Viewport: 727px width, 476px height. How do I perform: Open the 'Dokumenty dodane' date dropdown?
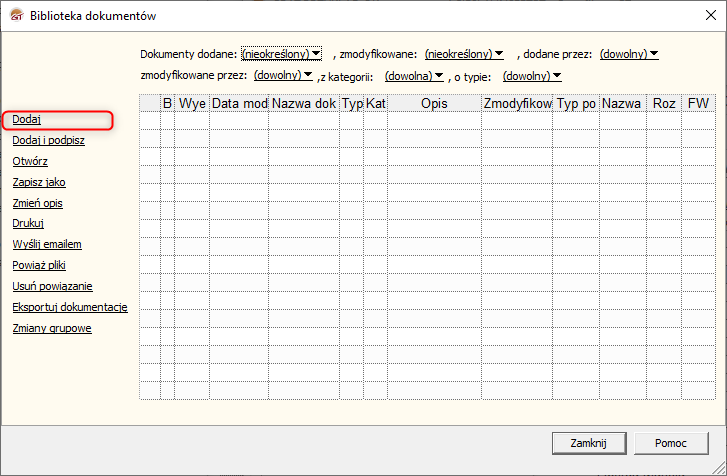281,53
